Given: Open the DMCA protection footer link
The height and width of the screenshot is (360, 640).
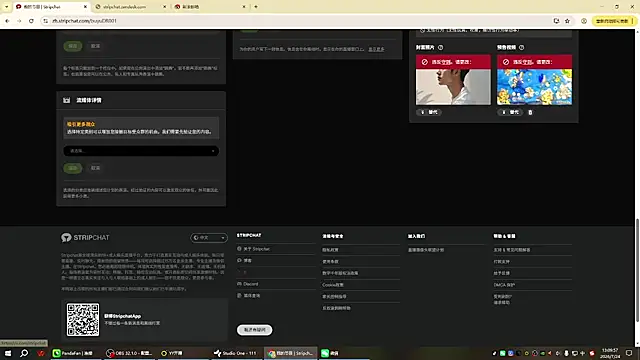Looking at the screenshot, I should [x=504, y=285].
